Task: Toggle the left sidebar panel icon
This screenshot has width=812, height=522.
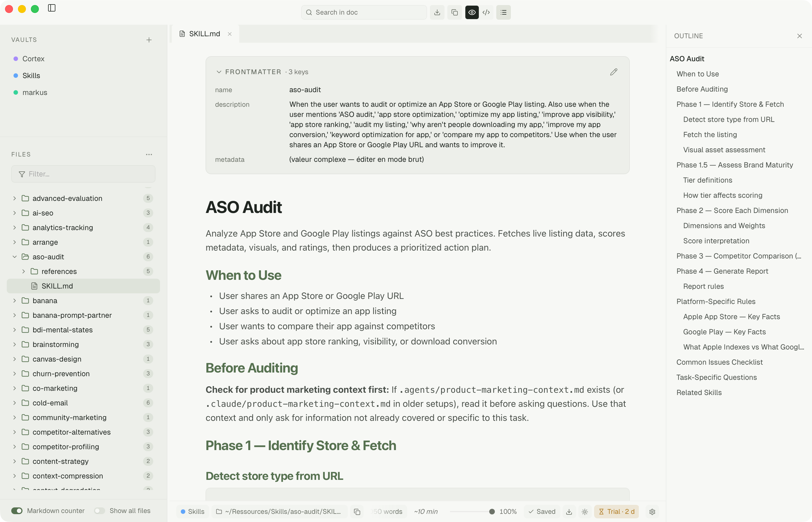Action: pyautogui.click(x=51, y=8)
